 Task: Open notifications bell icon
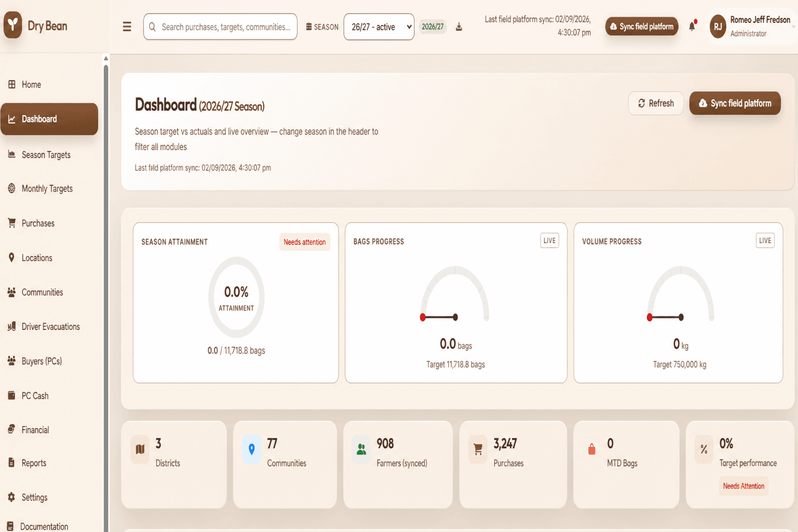point(692,26)
